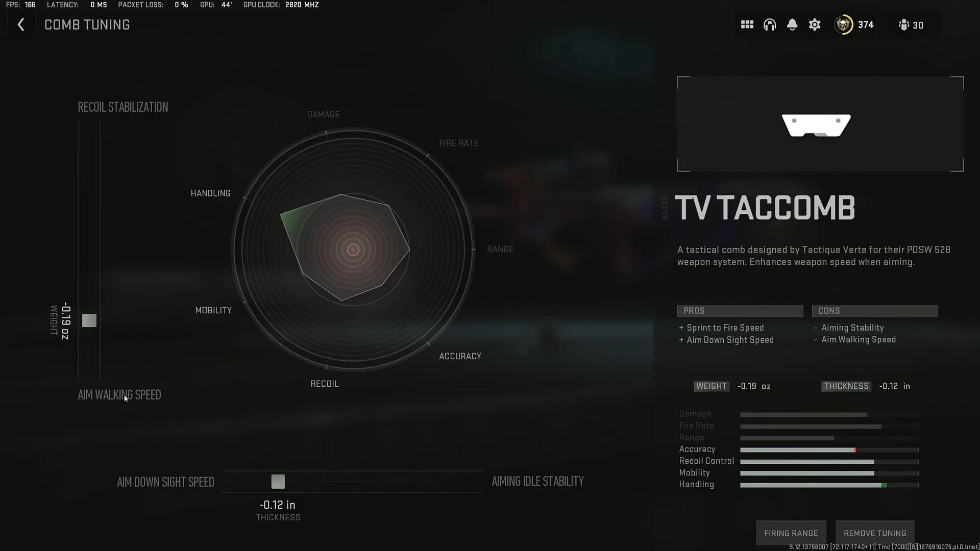Toggle the CONS stat Aim Walking Speed
This screenshot has height=551, width=980.
tap(858, 339)
